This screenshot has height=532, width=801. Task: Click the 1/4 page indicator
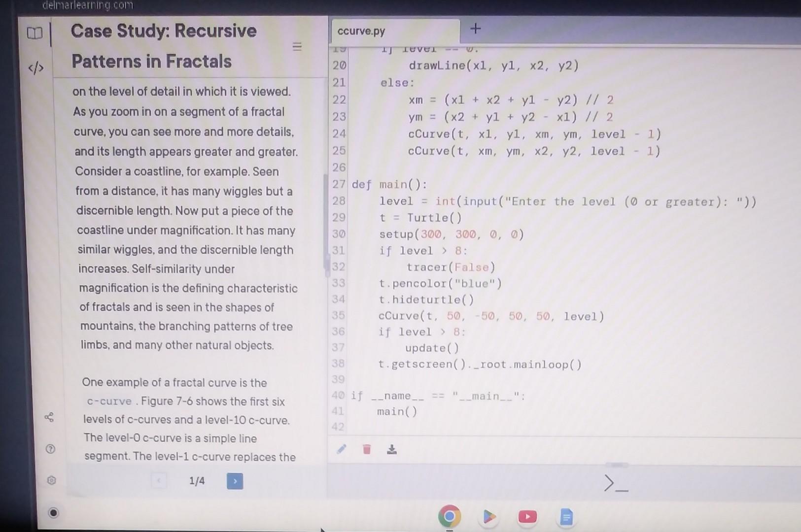[x=197, y=481]
